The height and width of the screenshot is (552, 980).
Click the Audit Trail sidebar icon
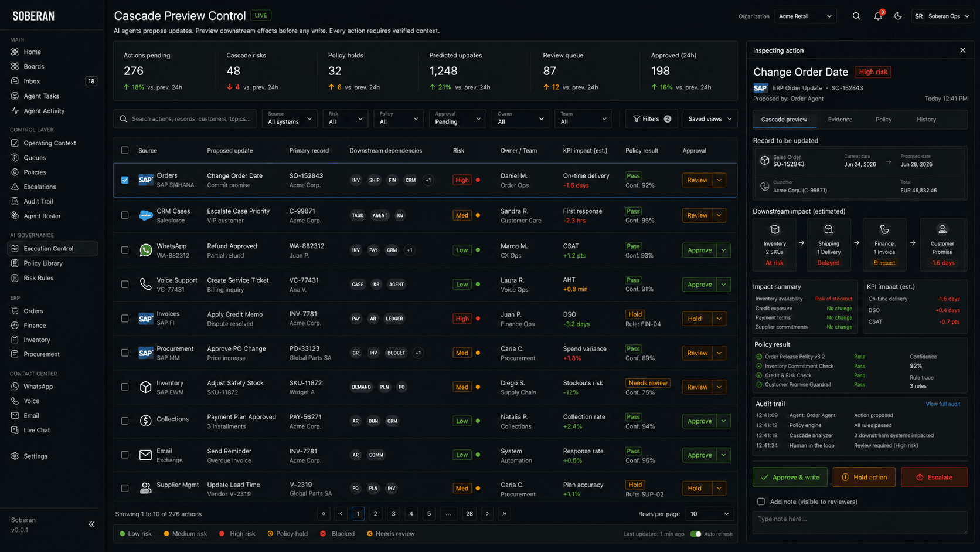pos(15,201)
